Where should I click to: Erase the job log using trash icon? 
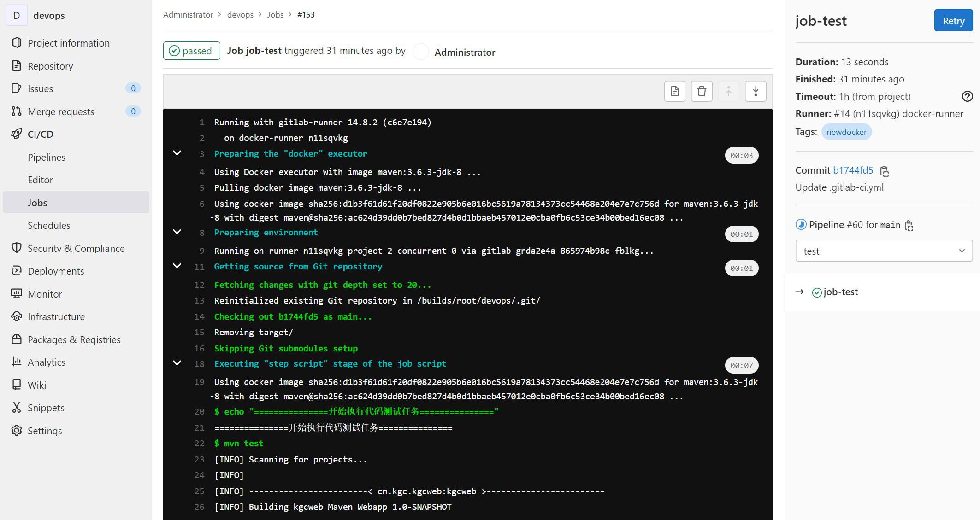point(701,91)
